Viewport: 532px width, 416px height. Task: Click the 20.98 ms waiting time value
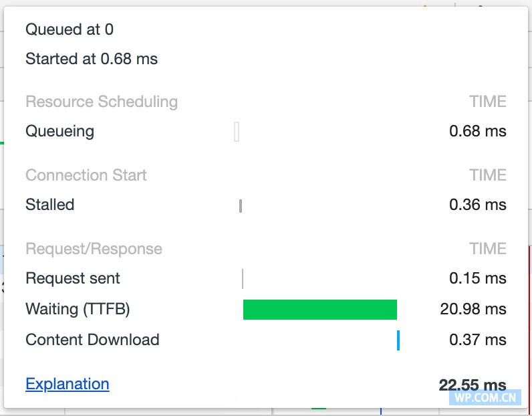tap(473, 309)
